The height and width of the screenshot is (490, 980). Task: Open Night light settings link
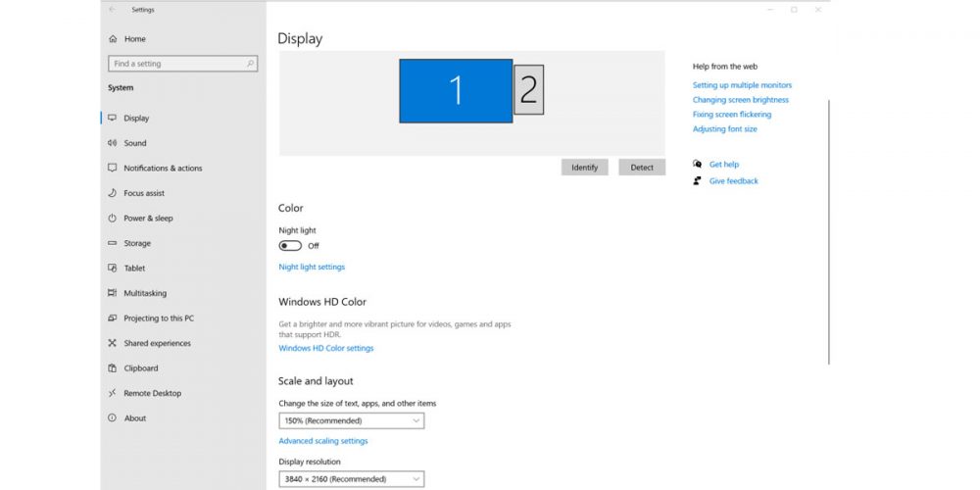(x=312, y=267)
